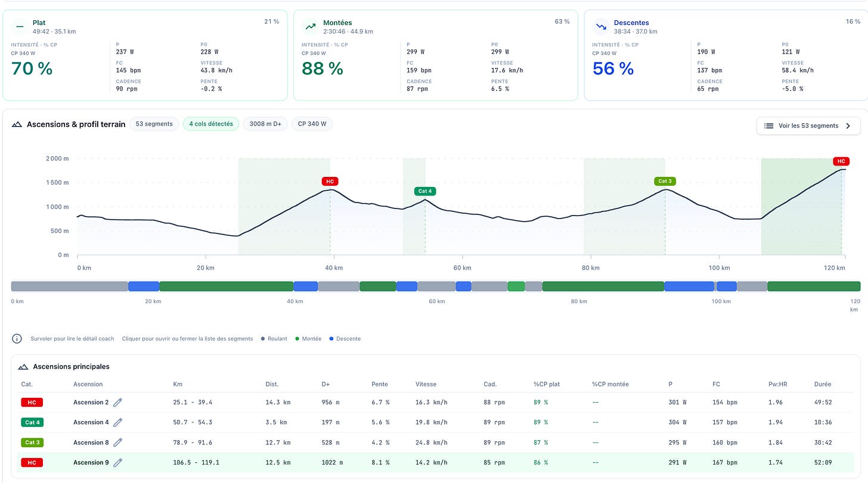The width and height of the screenshot is (868, 483).
Task: Click the '3008 m D+' chip
Action: click(x=265, y=124)
